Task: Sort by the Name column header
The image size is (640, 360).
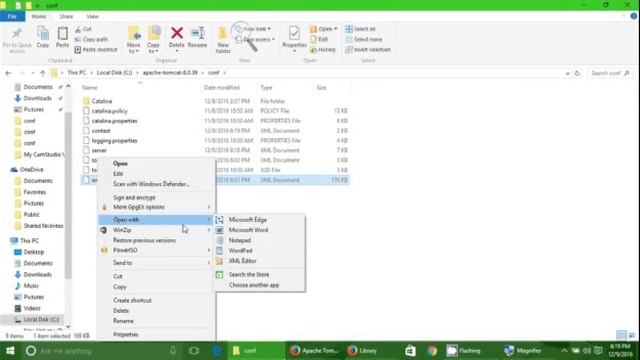Action: (x=89, y=87)
